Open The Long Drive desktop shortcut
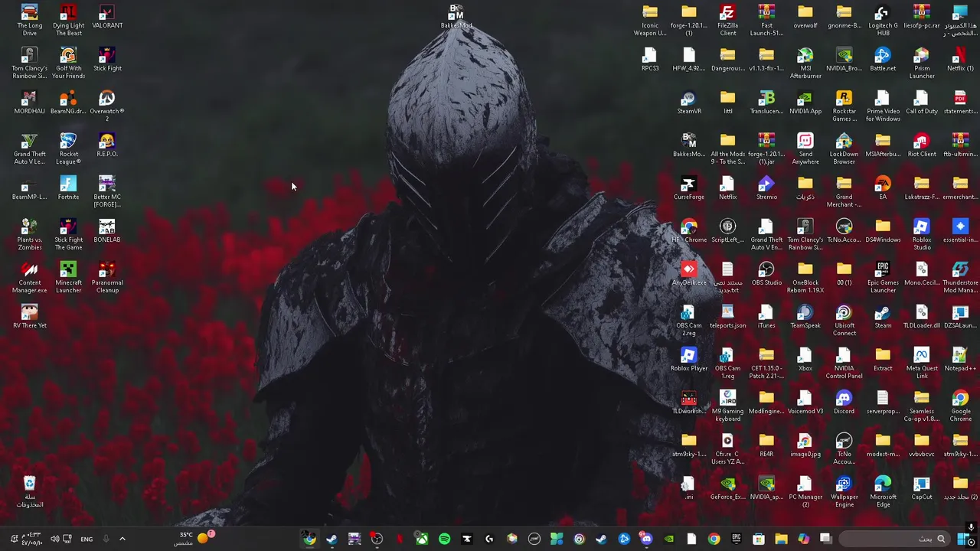 coord(29,20)
